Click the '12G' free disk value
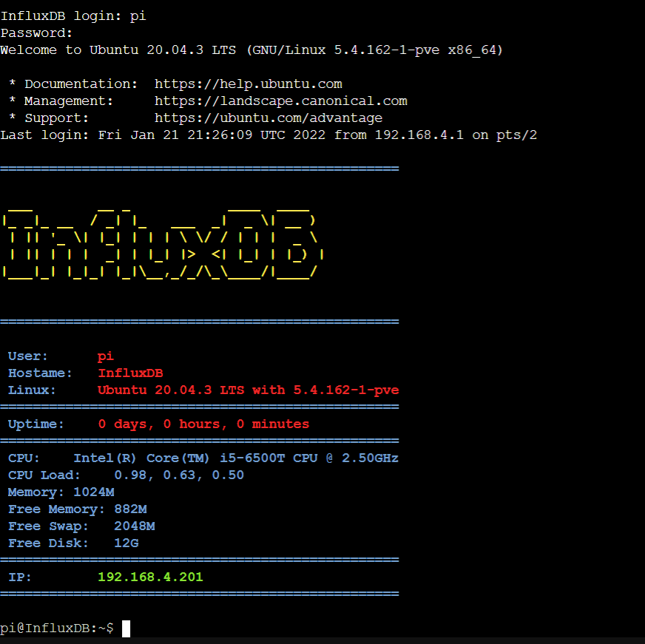 (x=126, y=543)
